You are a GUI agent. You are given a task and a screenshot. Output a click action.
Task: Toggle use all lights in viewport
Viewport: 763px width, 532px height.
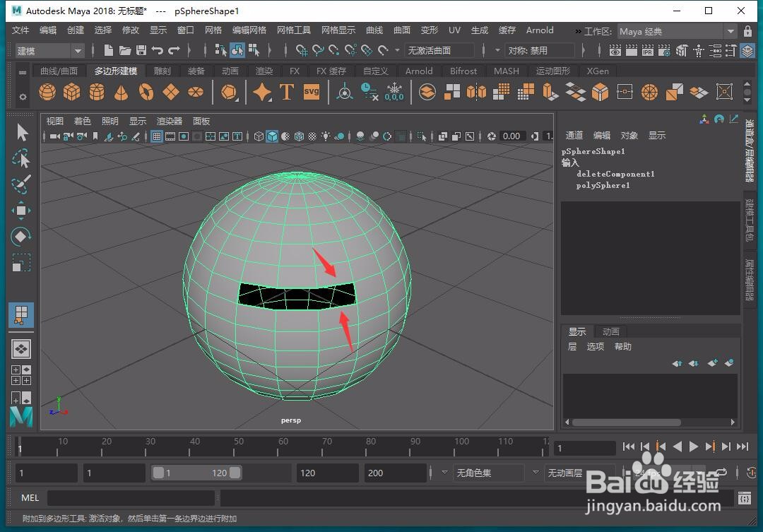pos(326,136)
